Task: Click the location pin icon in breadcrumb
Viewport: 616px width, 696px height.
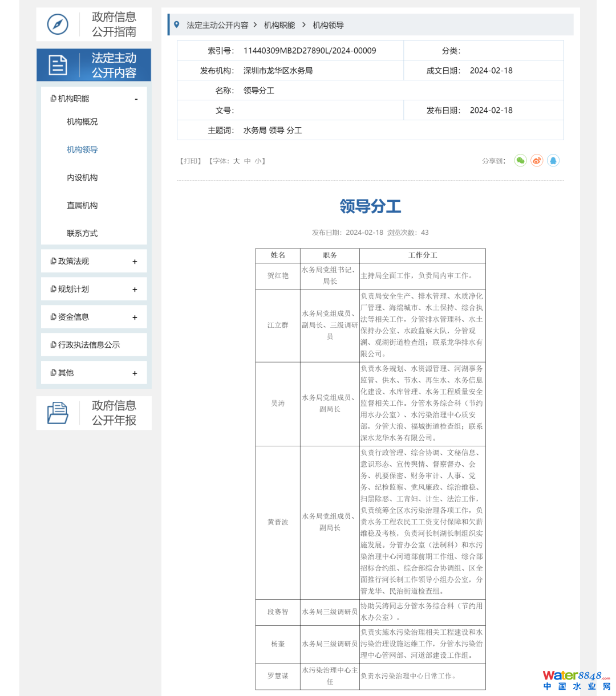Action: (177, 25)
